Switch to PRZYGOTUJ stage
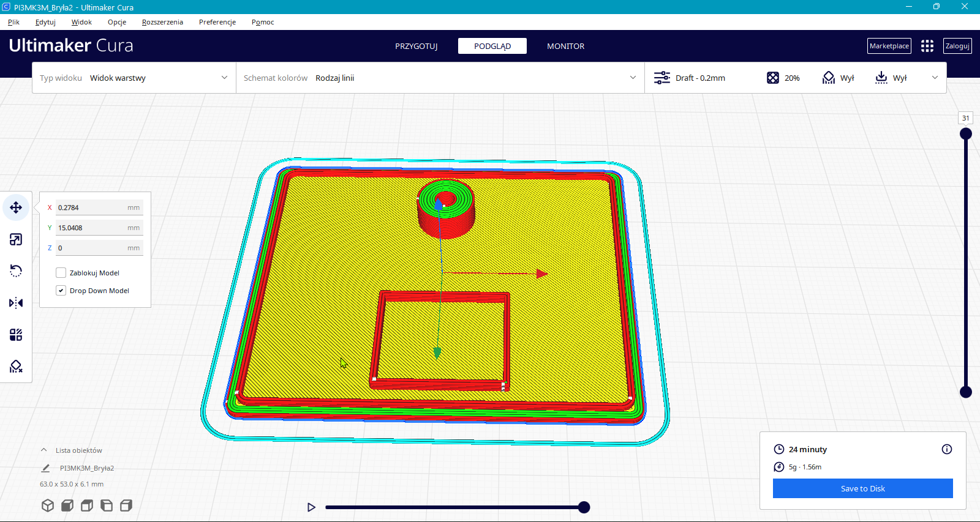 (x=417, y=46)
